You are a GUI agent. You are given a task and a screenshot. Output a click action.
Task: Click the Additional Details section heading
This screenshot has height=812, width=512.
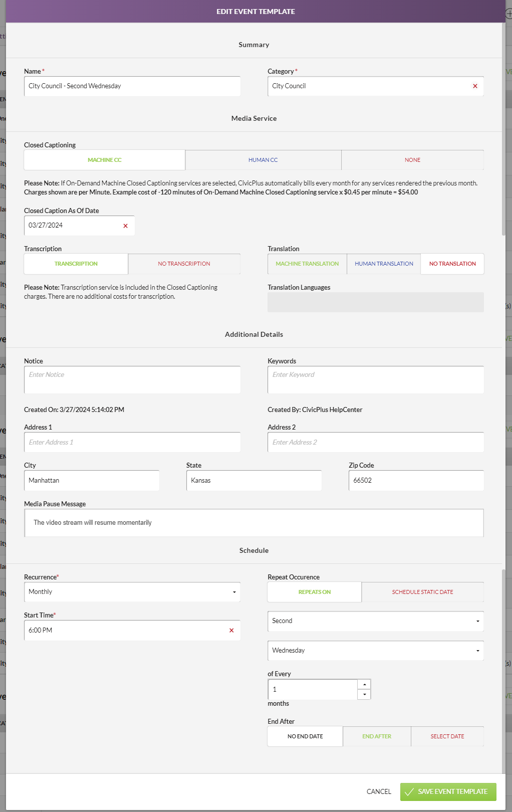click(x=254, y=334)
